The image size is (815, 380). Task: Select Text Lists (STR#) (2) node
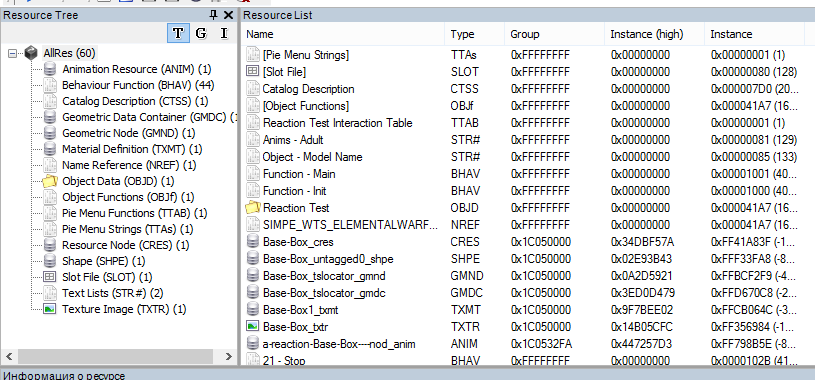[113, 293]
